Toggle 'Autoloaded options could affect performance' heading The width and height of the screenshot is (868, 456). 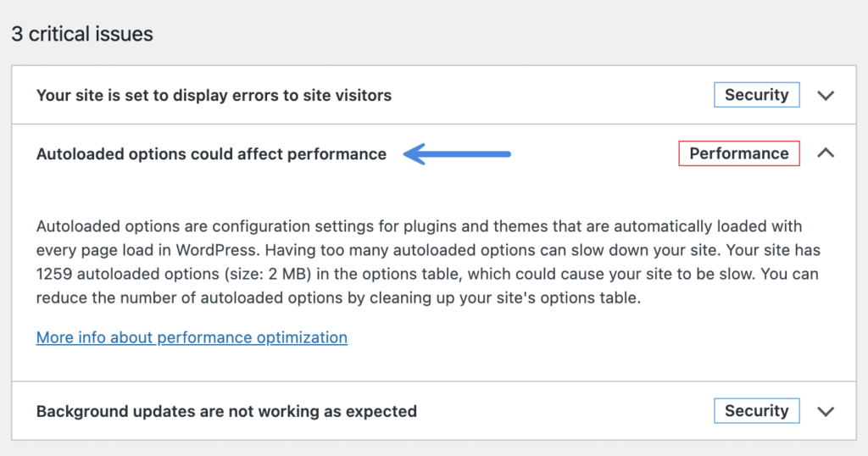click(211, 154)
